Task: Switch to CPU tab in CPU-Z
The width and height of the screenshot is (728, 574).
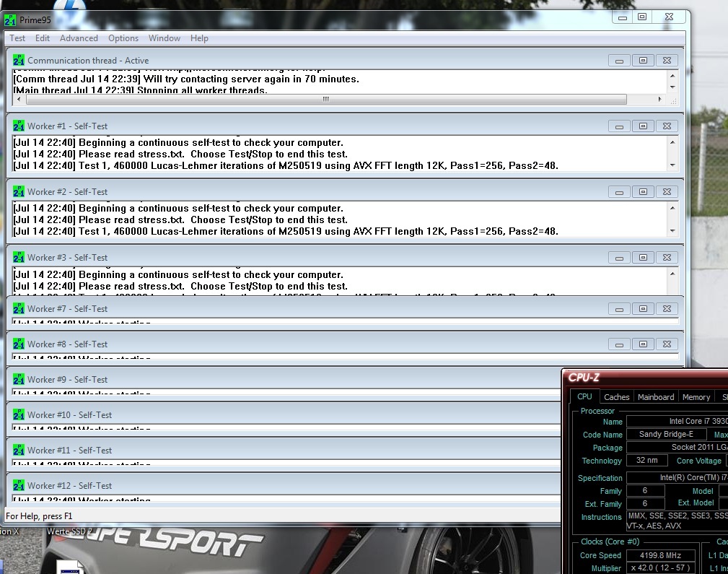Action: (x=584, y=396)
